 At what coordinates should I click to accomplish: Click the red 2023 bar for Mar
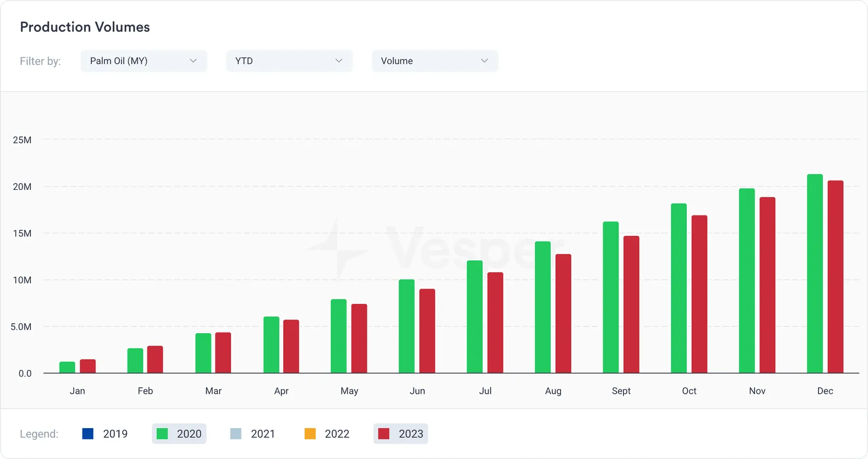(223, 353)
